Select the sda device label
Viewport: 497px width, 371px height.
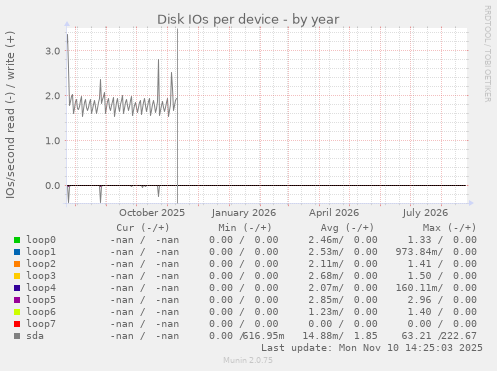pyautogui.click(x=35, y=336)
